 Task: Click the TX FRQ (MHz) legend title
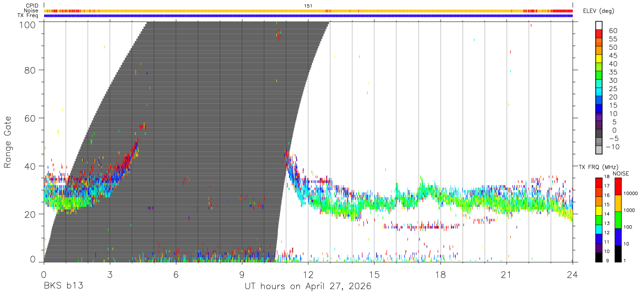click(x=598, y=167)
